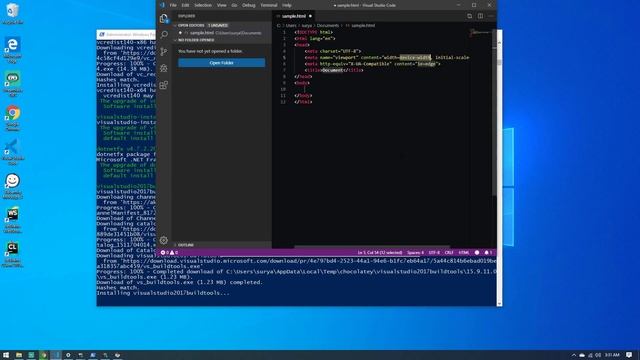The height and width of the screenshot is (360, 640).
Task: Open the File menu
Action: 173,5
